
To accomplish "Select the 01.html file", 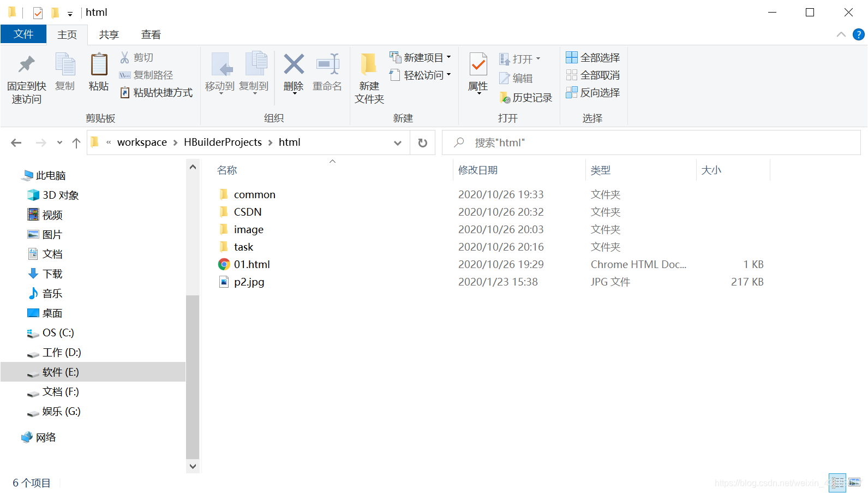I will [x=244, y=264].
